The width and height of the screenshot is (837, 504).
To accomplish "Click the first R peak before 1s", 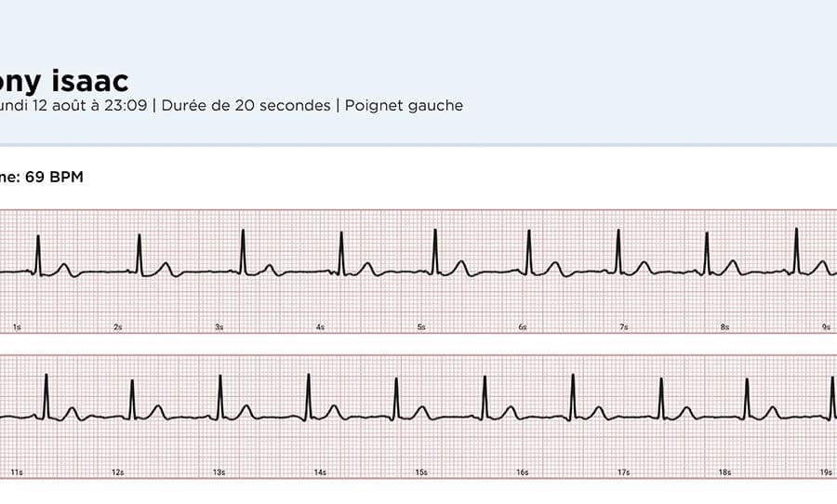I will point(38,254).
